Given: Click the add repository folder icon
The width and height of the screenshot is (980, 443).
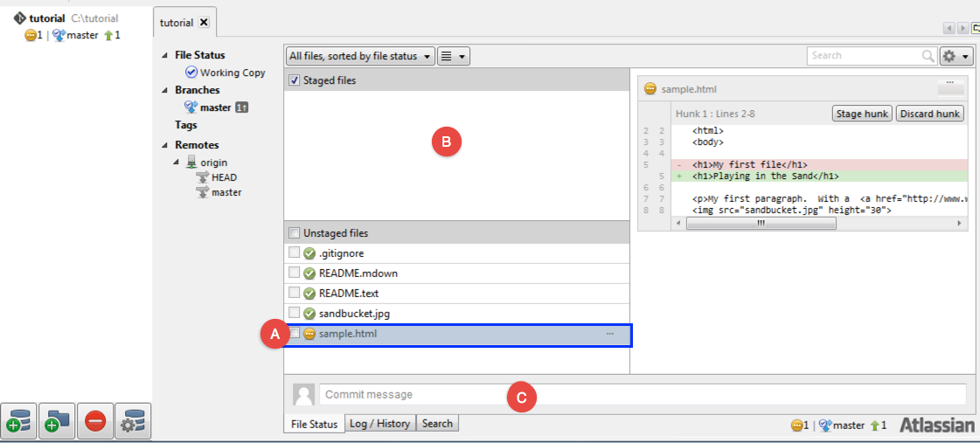Looking at the screenshot, I should pos(57,422).
